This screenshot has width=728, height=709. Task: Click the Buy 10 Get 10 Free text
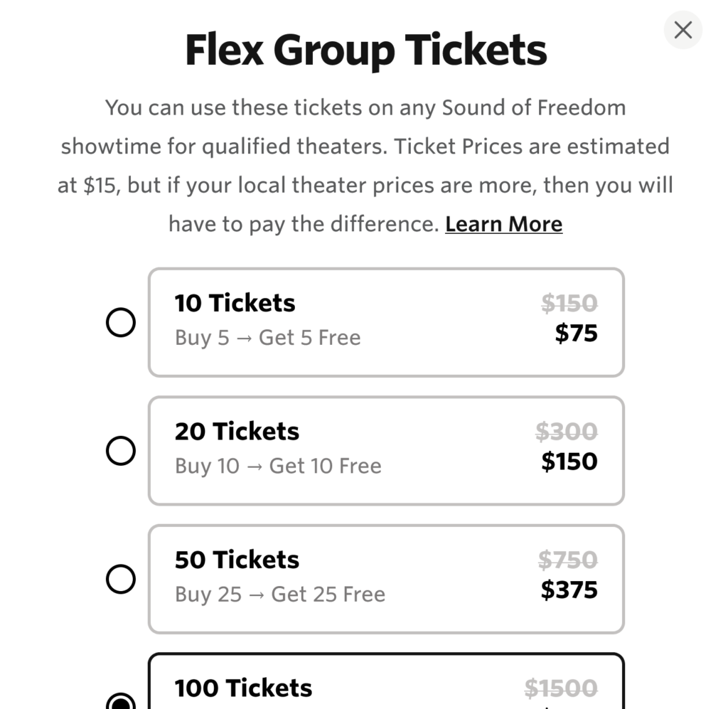(278, 466)
